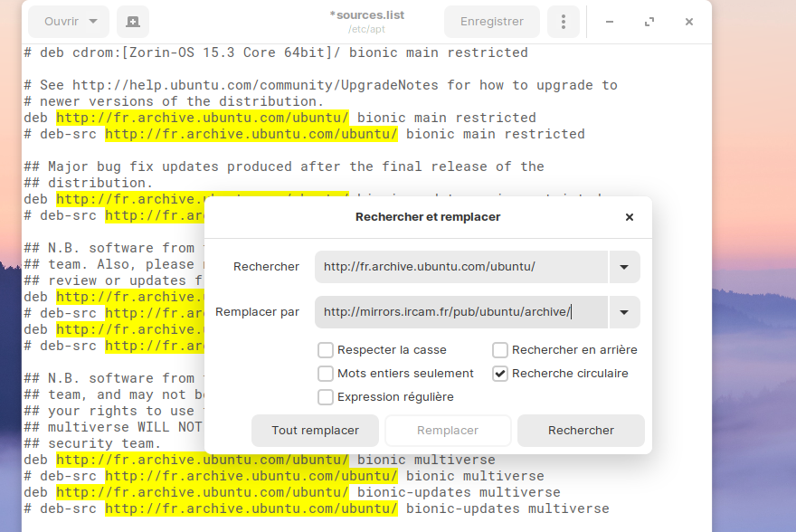Screen dimensions: 796x532
Task: Click inside the Rechercher text field
Action: pyautogui.click(x=461, y=267)
